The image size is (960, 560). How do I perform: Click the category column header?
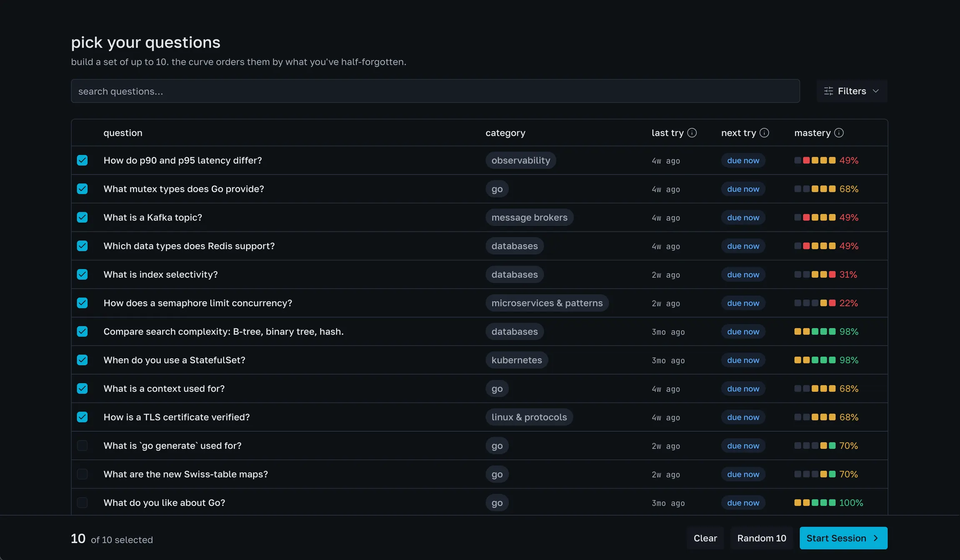point(505,132)
